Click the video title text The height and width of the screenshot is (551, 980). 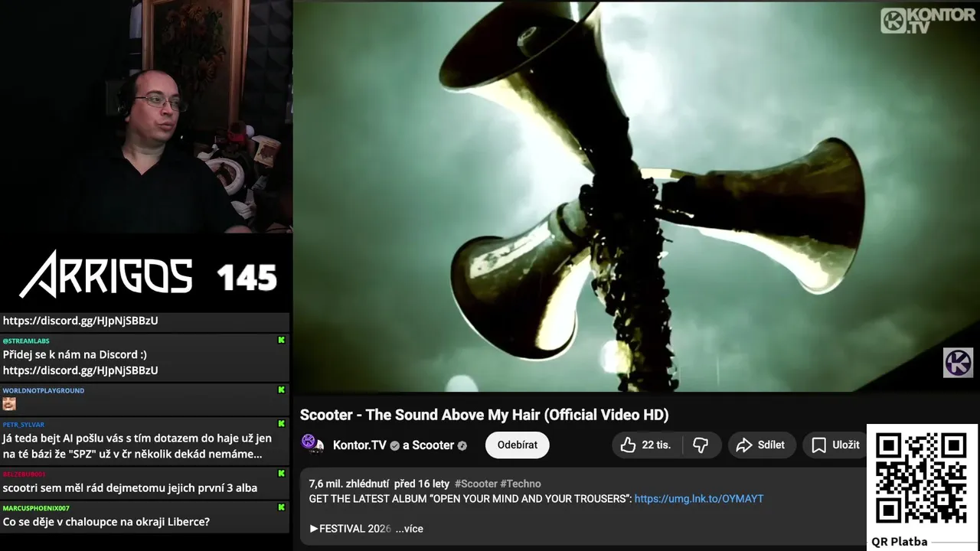(x=484, y=415)
